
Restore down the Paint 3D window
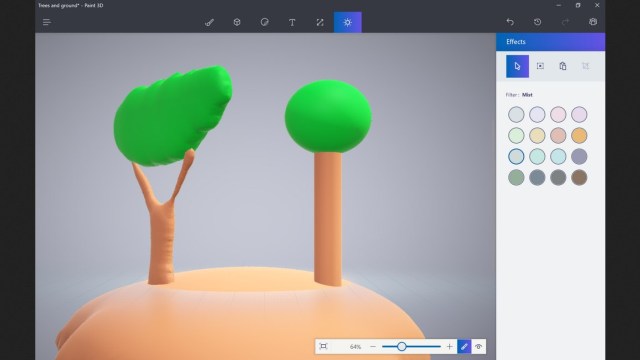pyautogui.click(x=578, y=5)
